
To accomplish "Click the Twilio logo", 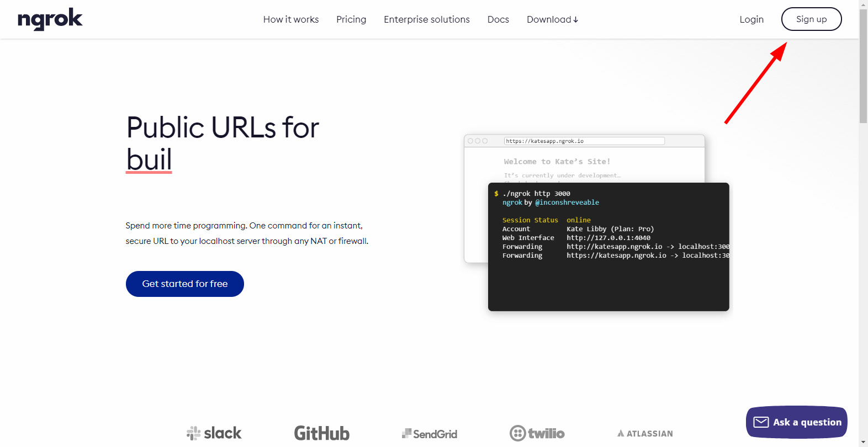I will pyautogui.click(x=537, y=433).
